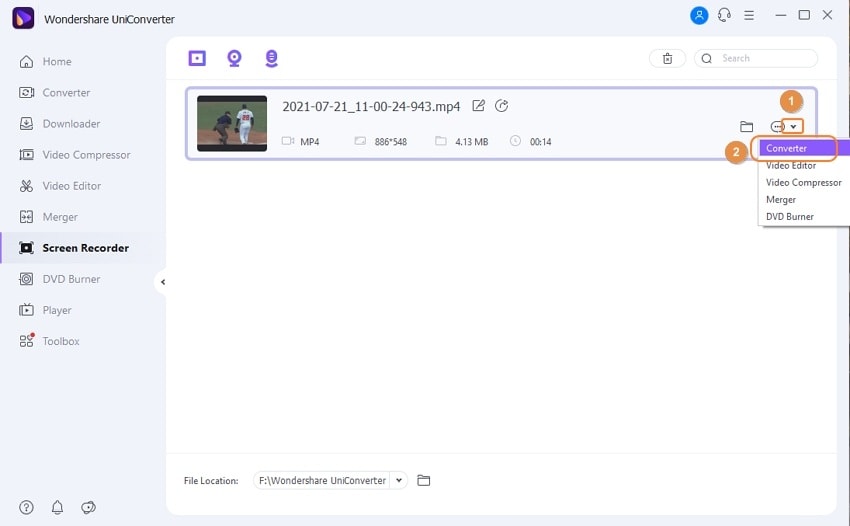The width and height of the screenshot is (850, 526).
Task: Open Video Editor in the sidebar
Action: [x=60, y=186]
